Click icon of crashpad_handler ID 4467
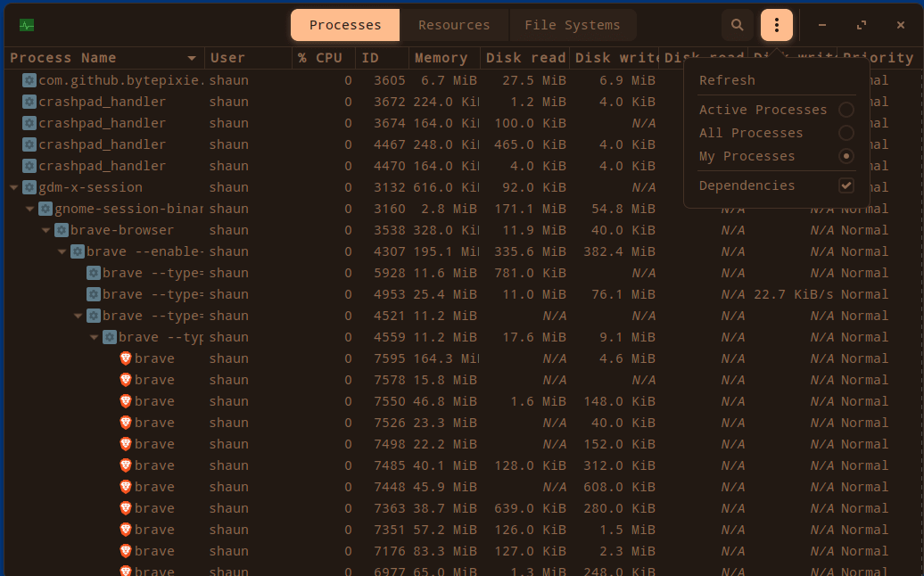 [x=29, y=144]
